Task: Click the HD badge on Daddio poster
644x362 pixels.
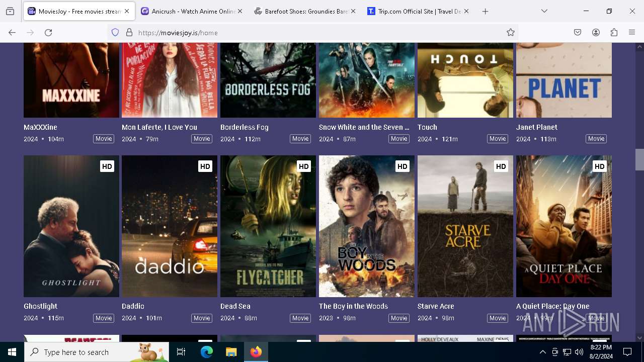Action: tap(205, 166)
